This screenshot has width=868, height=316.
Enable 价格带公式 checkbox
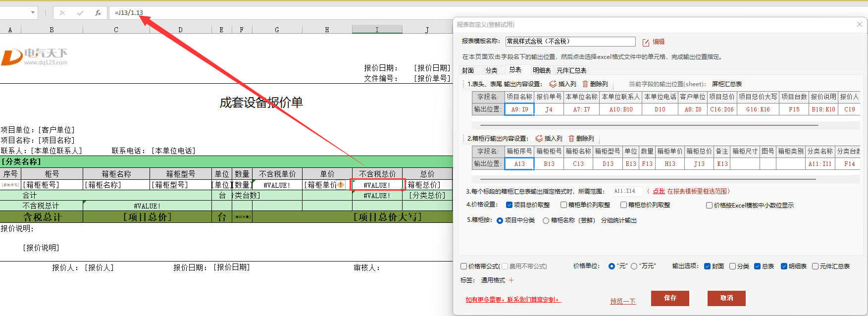464,266
